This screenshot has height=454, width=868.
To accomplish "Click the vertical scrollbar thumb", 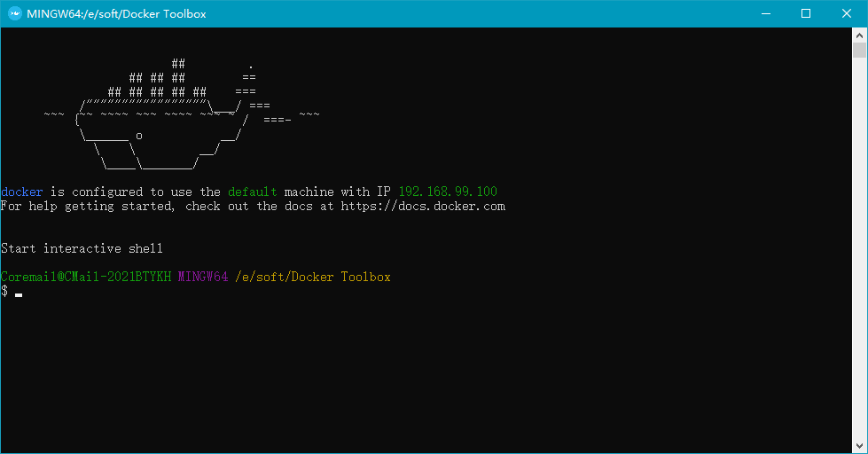I will (859, 51).
